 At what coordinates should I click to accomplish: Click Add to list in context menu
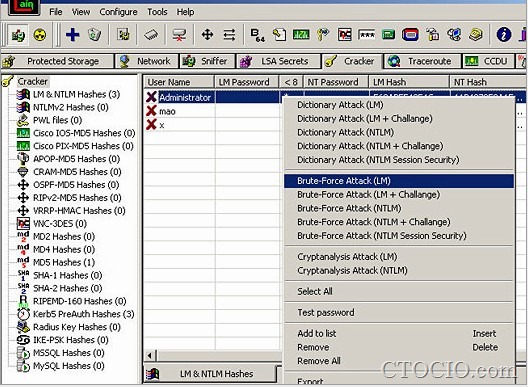tap(399, 334)
